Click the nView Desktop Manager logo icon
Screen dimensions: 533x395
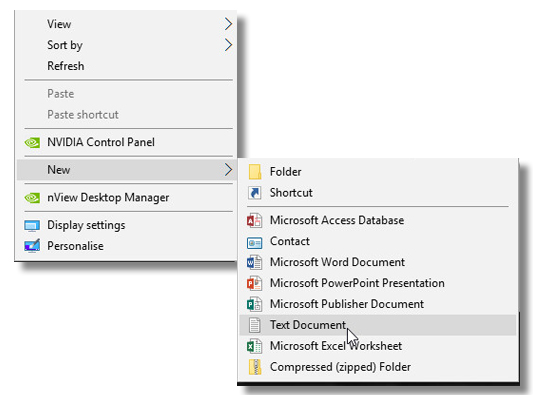(x=32, y=198)
